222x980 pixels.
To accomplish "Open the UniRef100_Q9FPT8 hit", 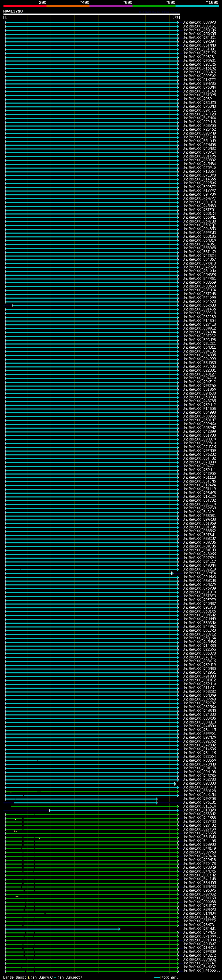I will click(x=199, y=787).
